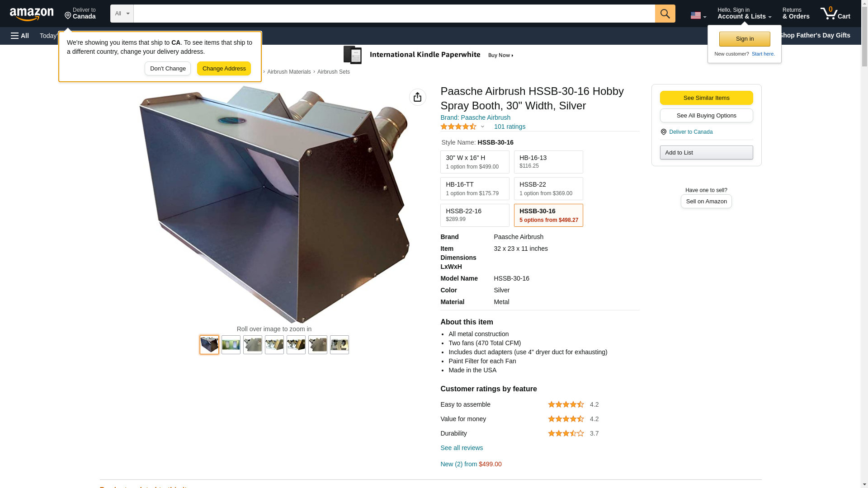The height and width of the screenshot is (488, 868).
Task: Open the shopping cart icon
Action: tap(835, 14)
